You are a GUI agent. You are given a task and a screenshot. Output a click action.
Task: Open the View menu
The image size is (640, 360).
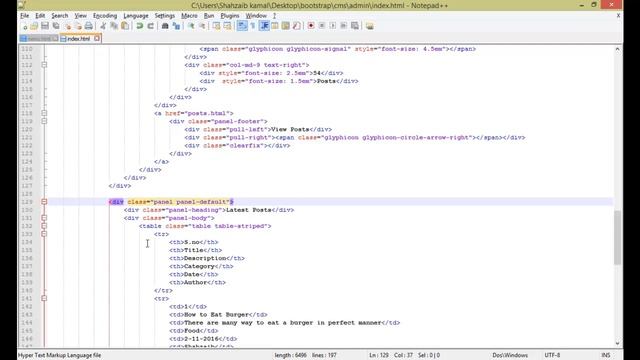pos(80,16)
